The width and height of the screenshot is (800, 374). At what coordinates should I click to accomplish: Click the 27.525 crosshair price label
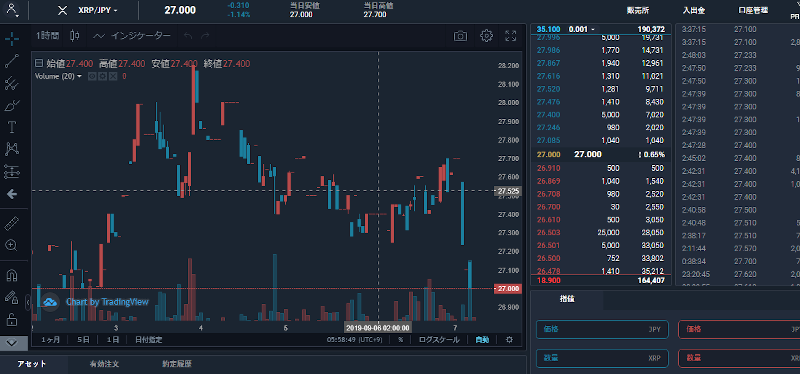(508, 191)
